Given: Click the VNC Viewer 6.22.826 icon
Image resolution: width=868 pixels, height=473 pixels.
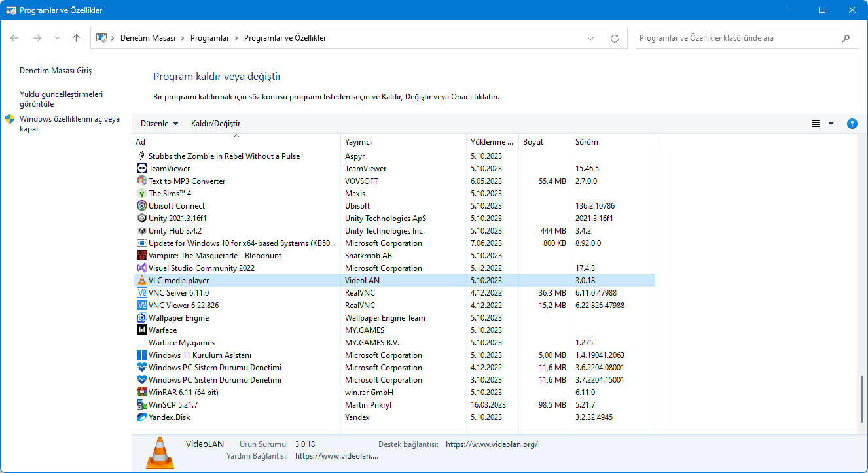Looking at the screenshot, I should [141, 306].
